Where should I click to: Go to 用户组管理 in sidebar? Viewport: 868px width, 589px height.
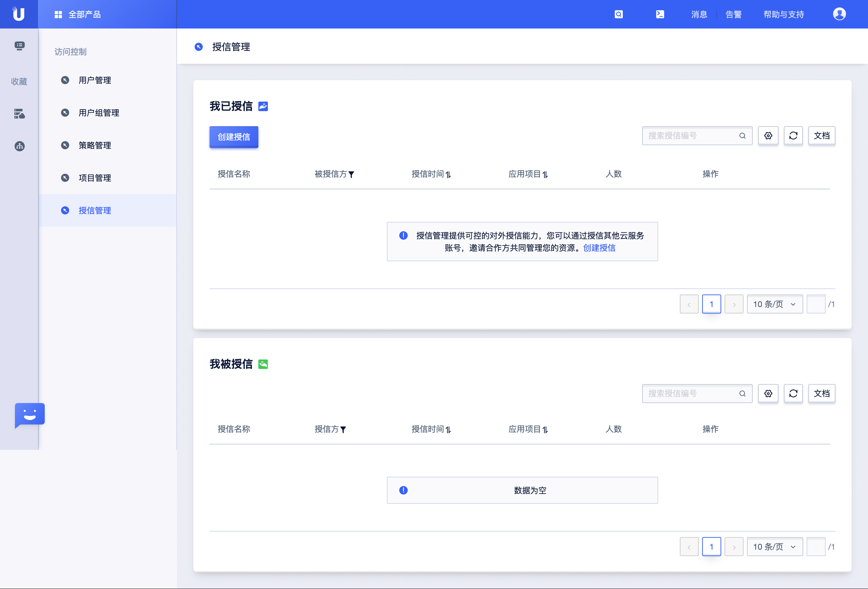pos(107,113)
